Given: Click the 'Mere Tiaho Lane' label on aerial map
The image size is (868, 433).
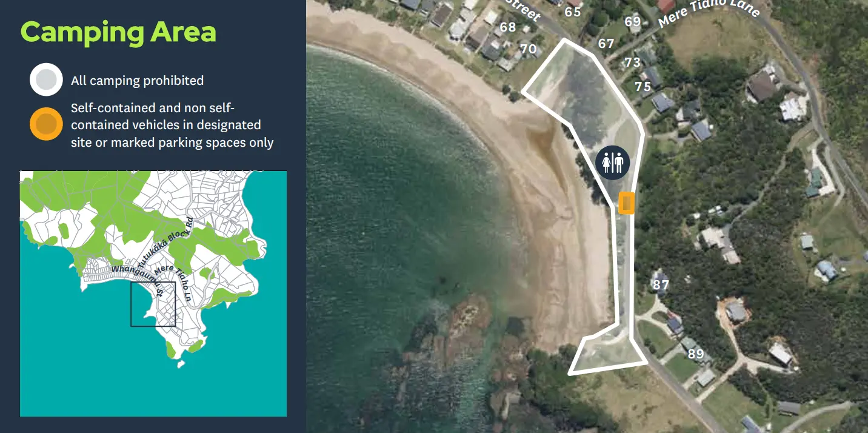Looking at the screenshot, I should pyautogui.click(x=708, y=12).
